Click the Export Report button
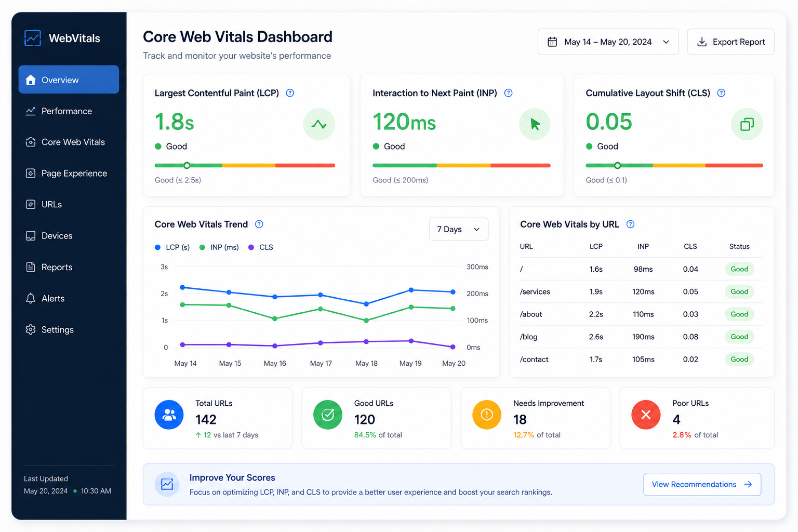Viewport: 798px width, 532px height. [730, 42]
